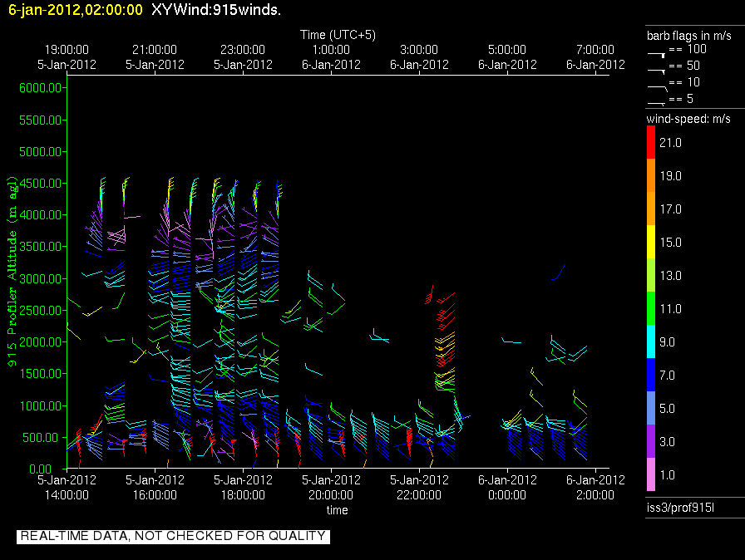The width and height of the screenshot is (745, 560).
Task: Click the Time (UTC+5) top axis label
Action: click(338, 35)
